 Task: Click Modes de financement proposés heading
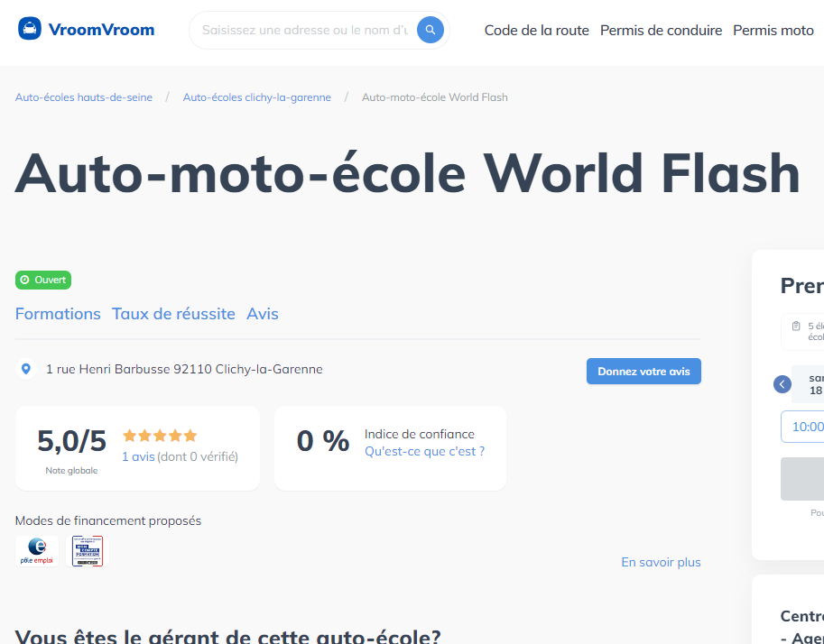(x=108, y=520)
